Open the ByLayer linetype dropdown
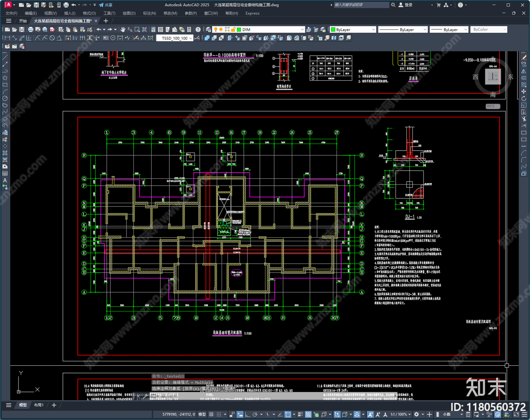The height and width of the screenshot is (420, 530). coord(425,29)
